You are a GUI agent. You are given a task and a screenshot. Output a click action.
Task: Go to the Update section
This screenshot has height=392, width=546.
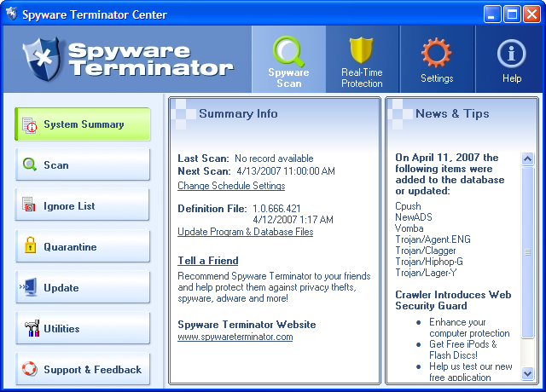click(83, 287)
